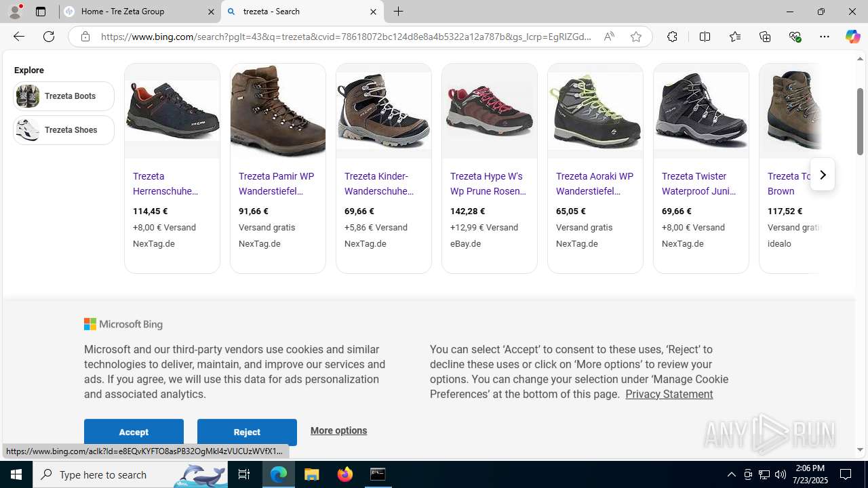This screenshot has height=488, width=868.
Task: View the Herrenschuhe blue shoe image
Action: click(x=172, y=111)
